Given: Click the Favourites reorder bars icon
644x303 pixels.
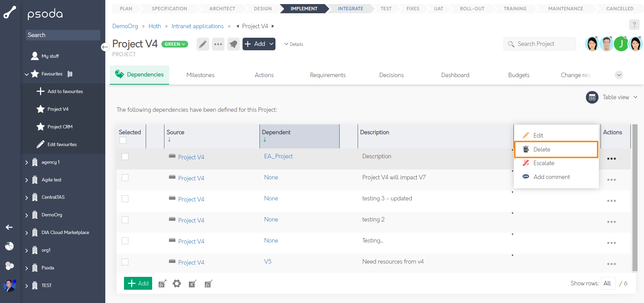Looking at the screenshot, I should point(70,74).
